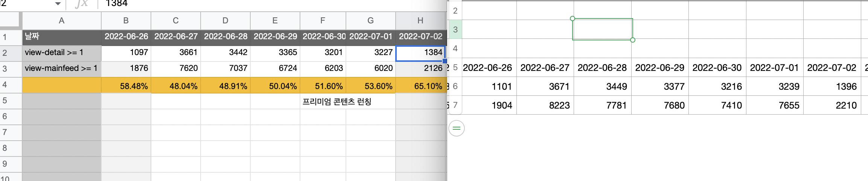Click the select-all corner box

tap(11, 21)
